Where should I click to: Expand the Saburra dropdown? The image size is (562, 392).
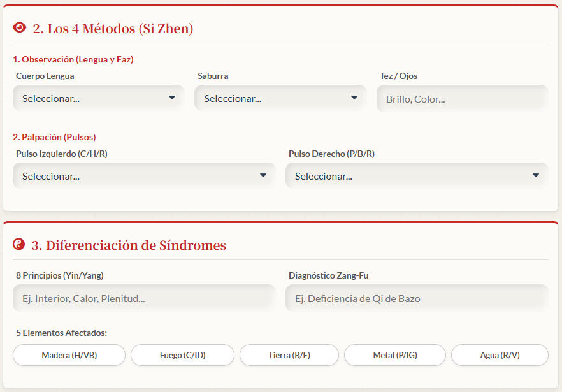click(280, 99)
